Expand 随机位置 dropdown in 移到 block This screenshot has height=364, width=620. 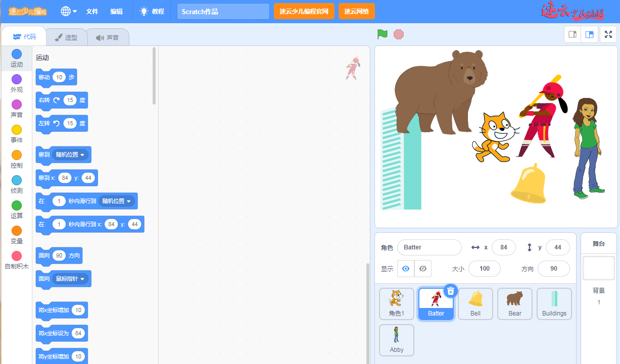71,154
